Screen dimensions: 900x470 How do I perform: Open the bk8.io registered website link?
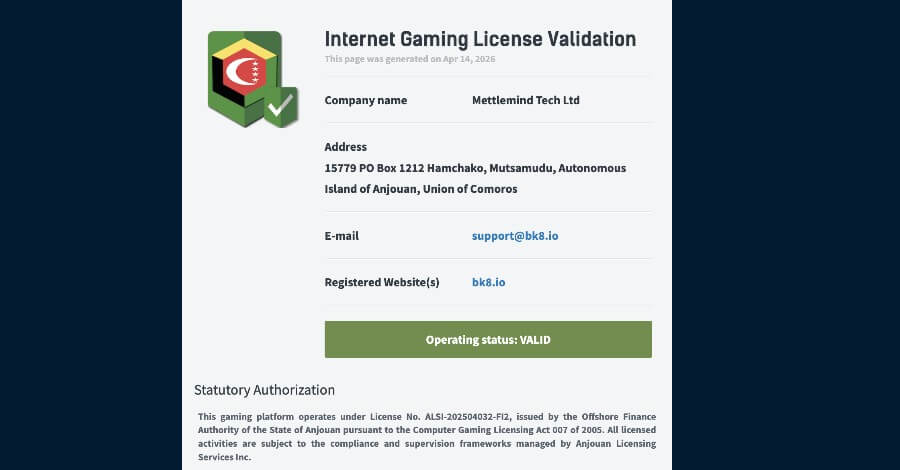pos(488,282)
